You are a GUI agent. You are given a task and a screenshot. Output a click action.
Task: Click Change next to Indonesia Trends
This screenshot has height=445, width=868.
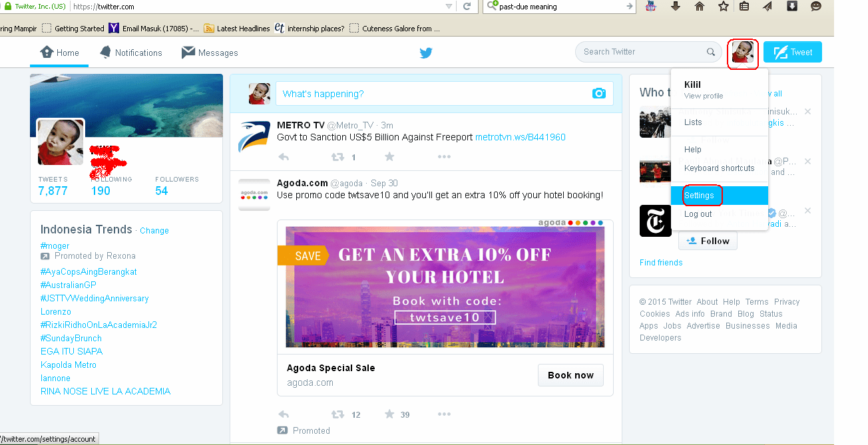154,231
